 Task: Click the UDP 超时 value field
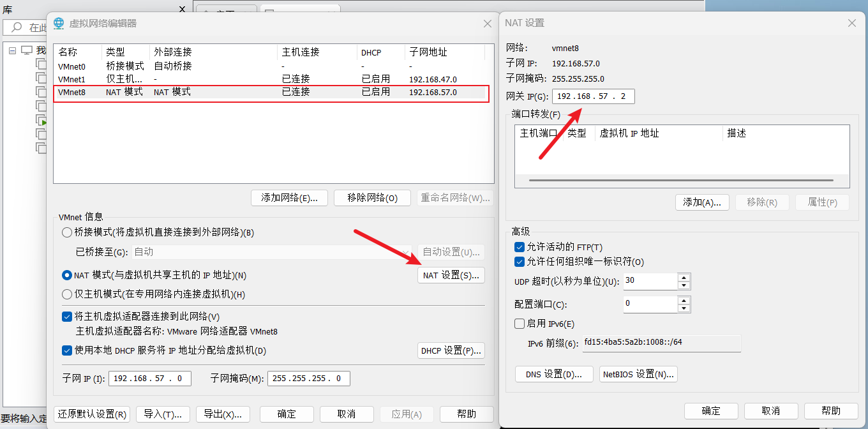pos(650,282)
